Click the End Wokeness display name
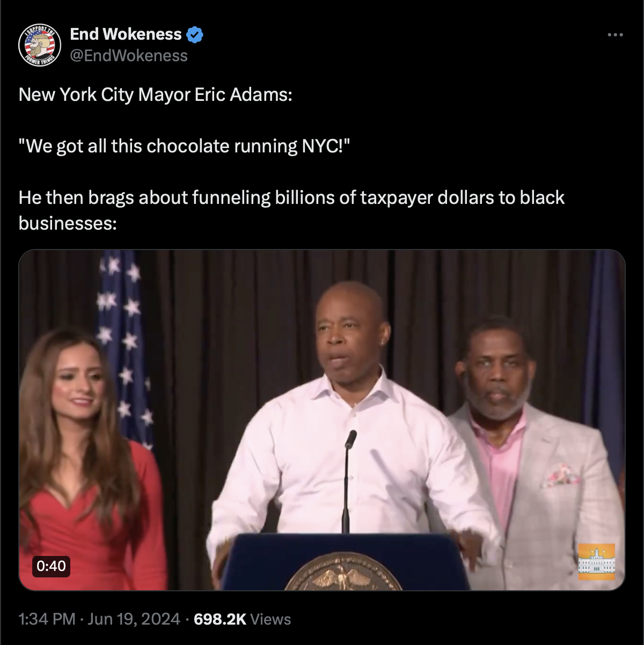 [x=126, y=34]
